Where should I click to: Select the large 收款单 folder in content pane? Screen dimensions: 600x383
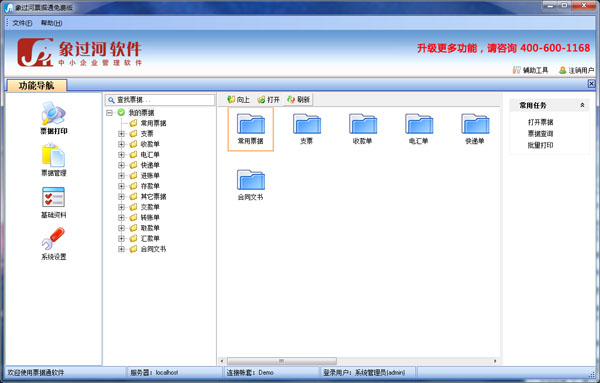pyautogui.click(x=363, y=129)
